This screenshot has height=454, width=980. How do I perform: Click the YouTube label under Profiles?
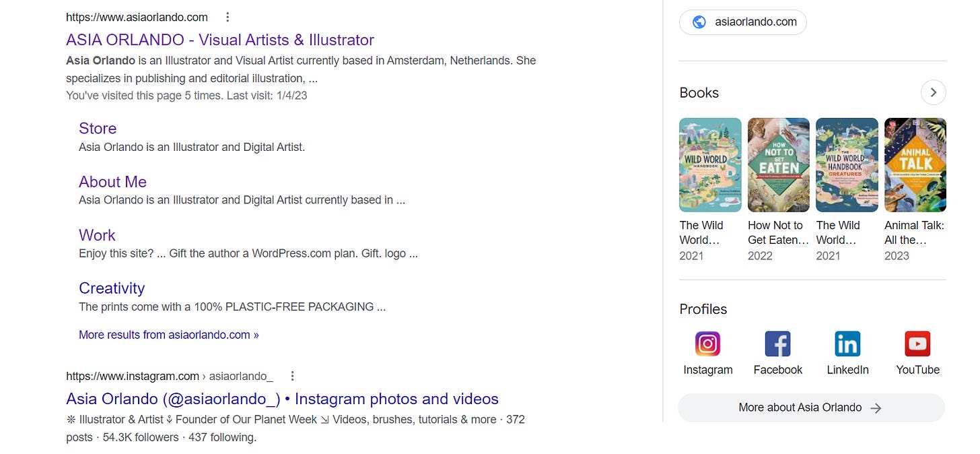917,370
